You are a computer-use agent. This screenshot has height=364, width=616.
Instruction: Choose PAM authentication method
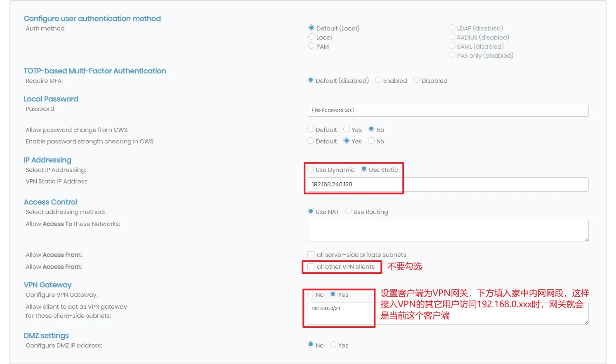coord(312,46)
